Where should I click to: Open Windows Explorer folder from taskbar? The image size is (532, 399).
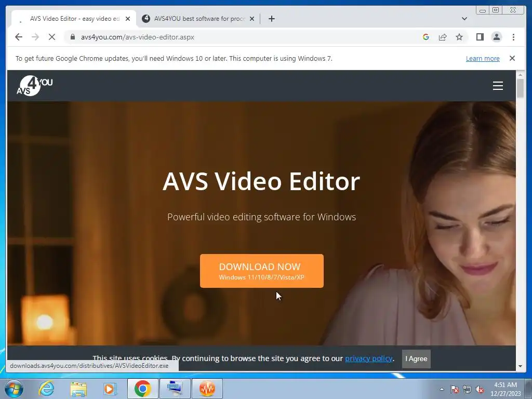[x=78, y=389]
